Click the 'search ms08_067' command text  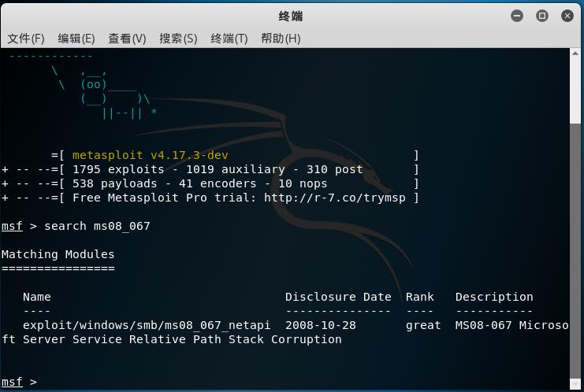coord(97,226)
